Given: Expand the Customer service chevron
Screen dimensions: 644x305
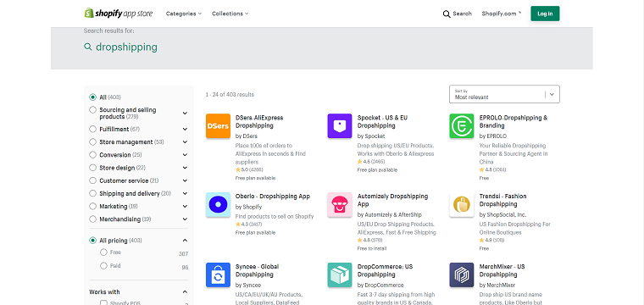Looking at the screenshot, I should pos(185,180).
